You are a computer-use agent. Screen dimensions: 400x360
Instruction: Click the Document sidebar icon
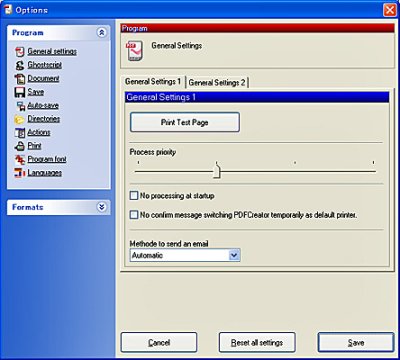(x=20, y=79)
